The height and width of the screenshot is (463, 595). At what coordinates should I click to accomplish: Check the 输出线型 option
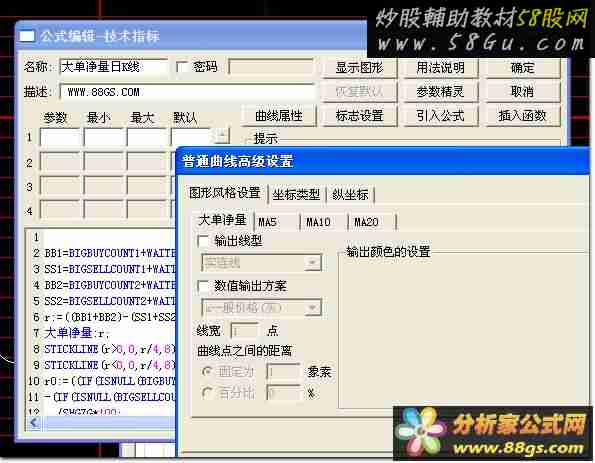point(203,241)
